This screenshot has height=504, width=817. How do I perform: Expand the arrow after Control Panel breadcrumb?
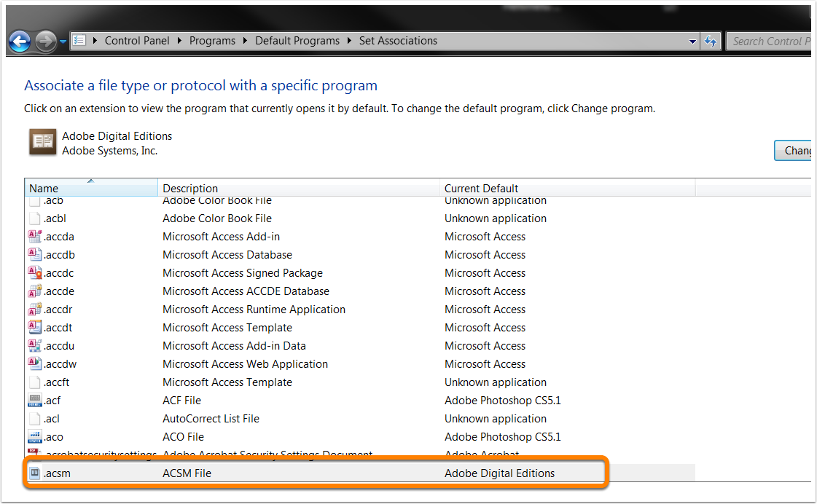tap(179, 41)
